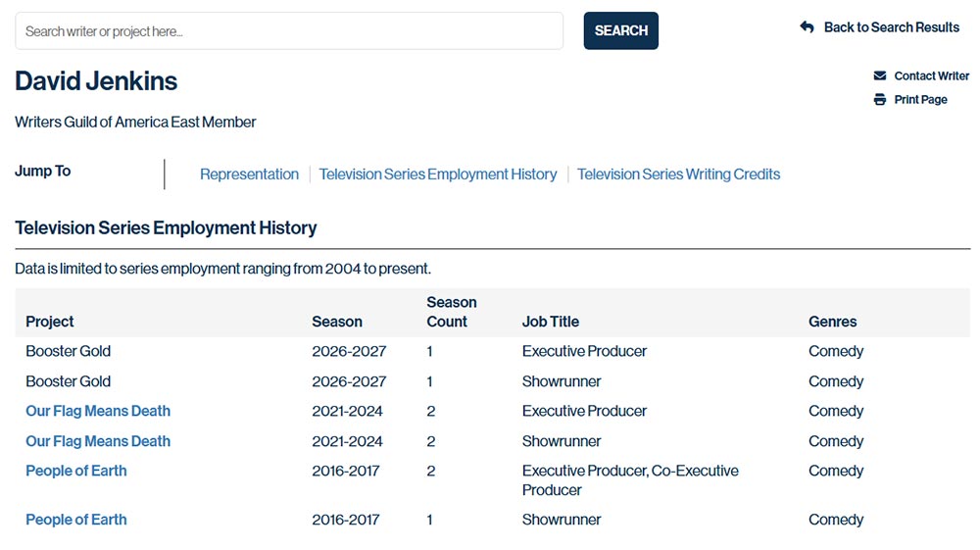Click the Project column header
Screen dimensions: 980x550
(x=49, y=322)
